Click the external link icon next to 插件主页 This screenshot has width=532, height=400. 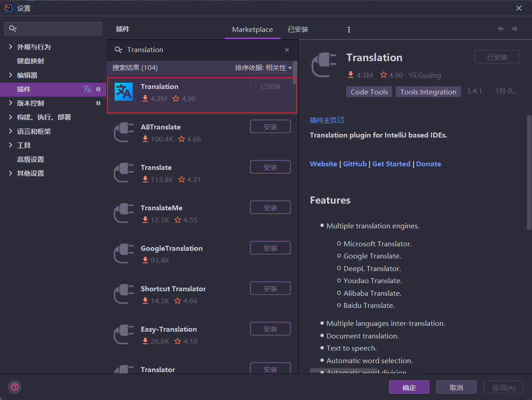pyautogui.click(x=341, y=120)
